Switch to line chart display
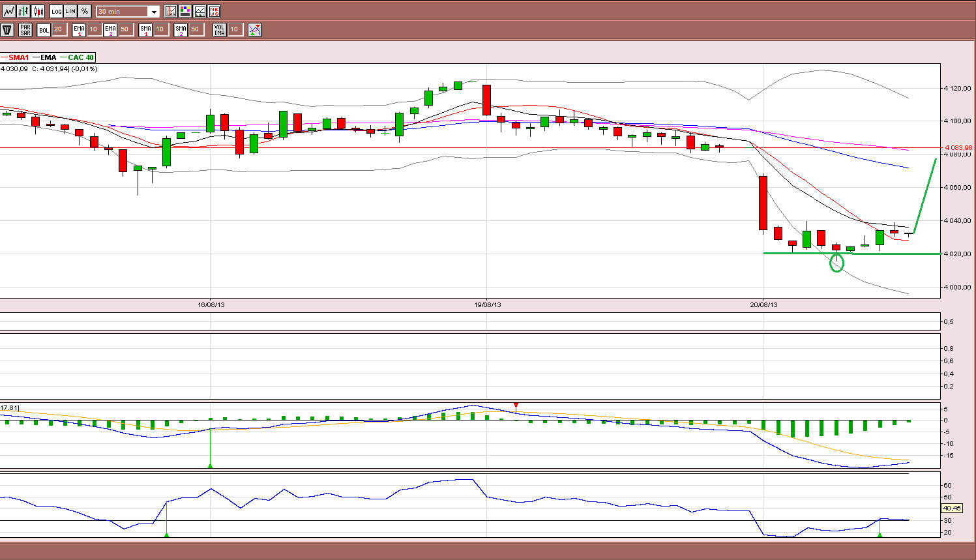 tap(8, 11)
